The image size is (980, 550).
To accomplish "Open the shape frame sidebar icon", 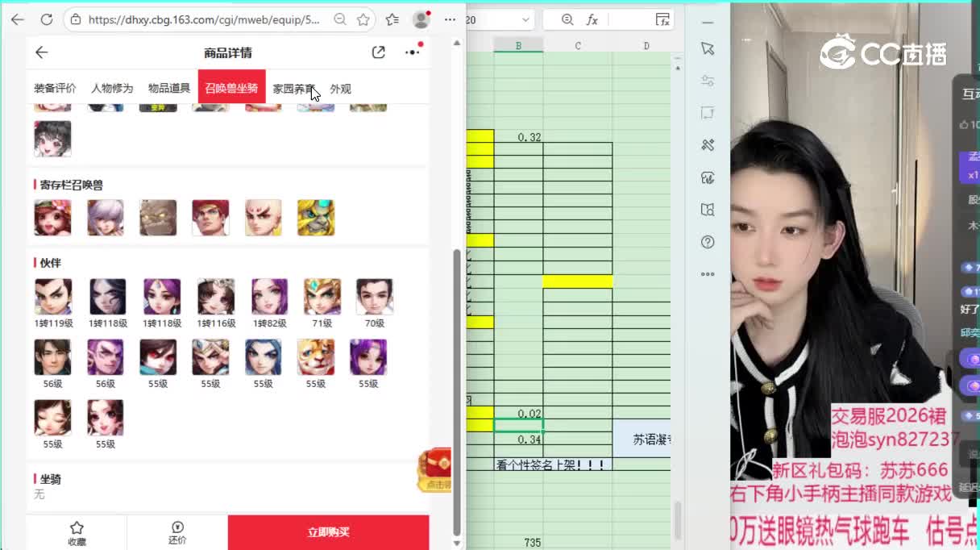I will pyautogui.click(x=708, y=113).
